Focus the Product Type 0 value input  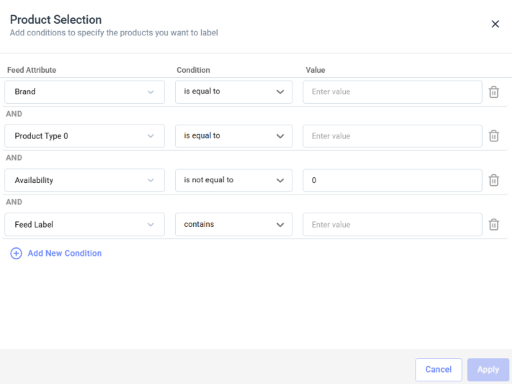click(392, 136)
